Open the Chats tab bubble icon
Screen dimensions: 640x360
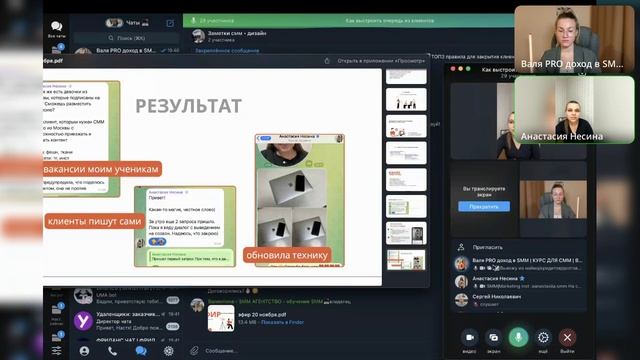click(x=141, y=351)
